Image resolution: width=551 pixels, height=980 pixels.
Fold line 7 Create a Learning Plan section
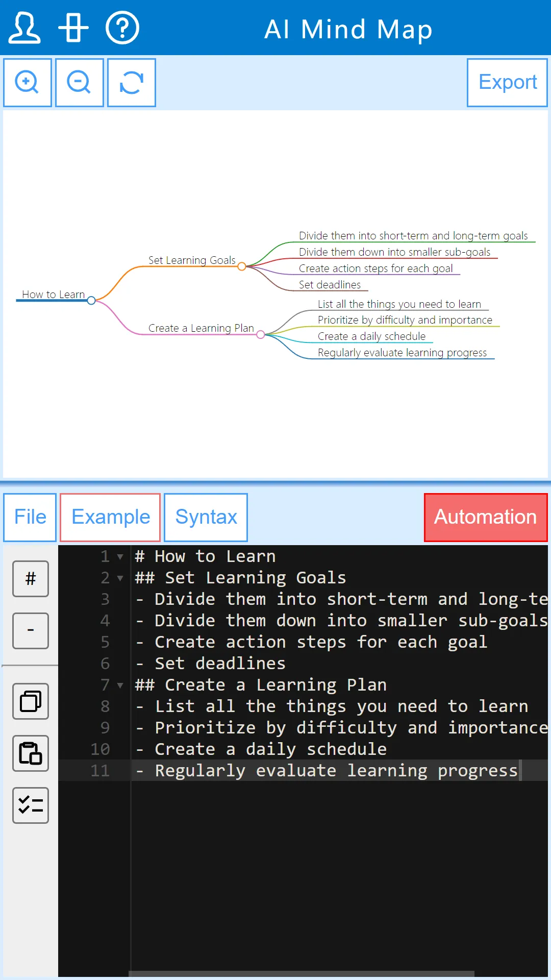(x=120, y=685)
